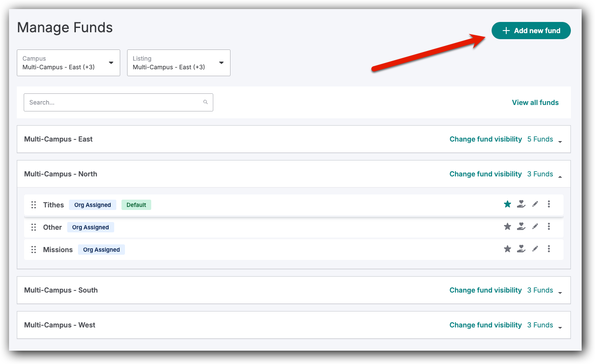Edit the Missions fund with the pencil icon
Viewport: 595px width, 364px height.
pos(535,249)
